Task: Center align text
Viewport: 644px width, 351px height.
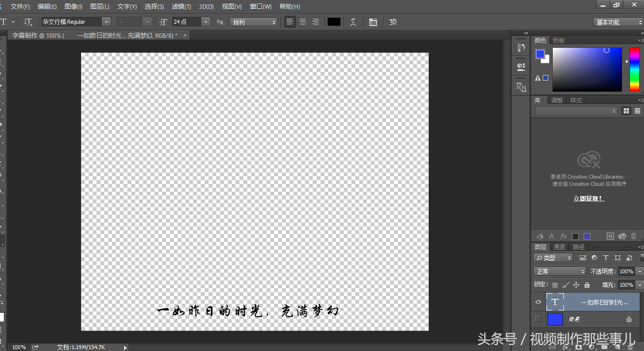Action: click(x=303, y=22)
